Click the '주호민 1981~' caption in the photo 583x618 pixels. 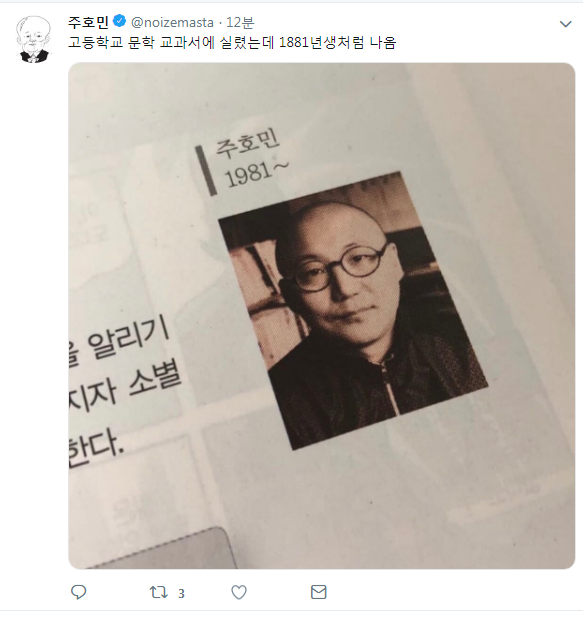click(252, 160)
